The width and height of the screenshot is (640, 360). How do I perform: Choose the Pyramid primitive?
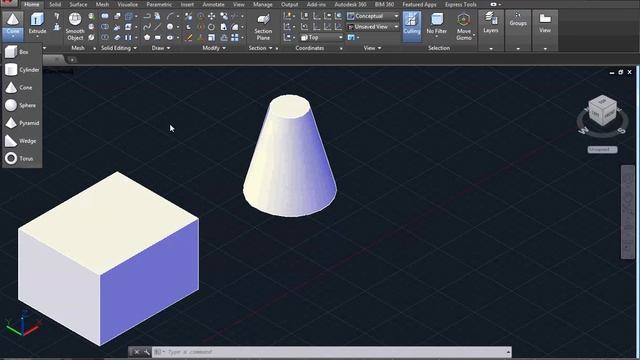pos(22,123)
